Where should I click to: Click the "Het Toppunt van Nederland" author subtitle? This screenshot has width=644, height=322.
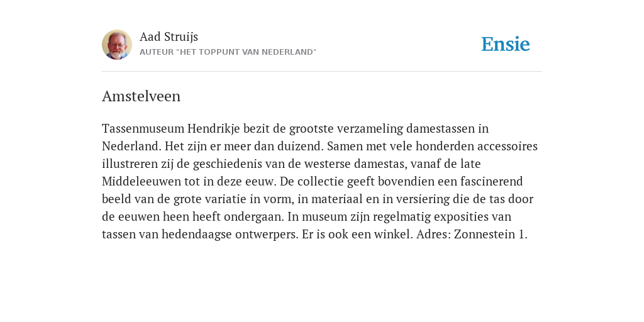point(228,52)
